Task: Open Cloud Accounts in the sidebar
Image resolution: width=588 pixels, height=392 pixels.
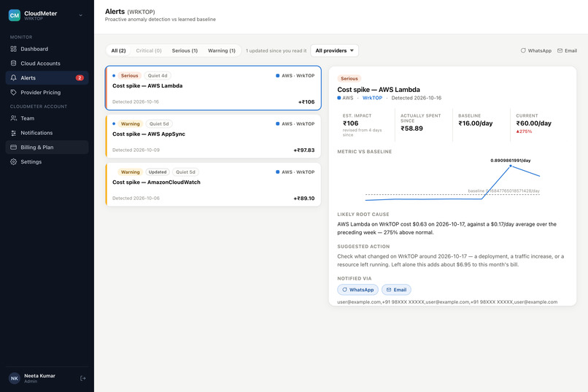Action: (47, 64)
